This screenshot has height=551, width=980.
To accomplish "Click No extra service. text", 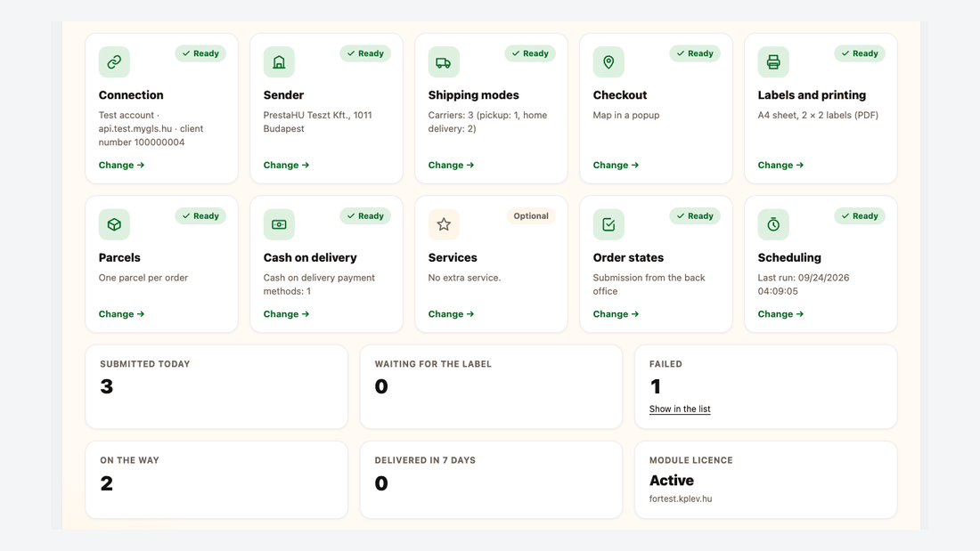I will coord(464,278).
